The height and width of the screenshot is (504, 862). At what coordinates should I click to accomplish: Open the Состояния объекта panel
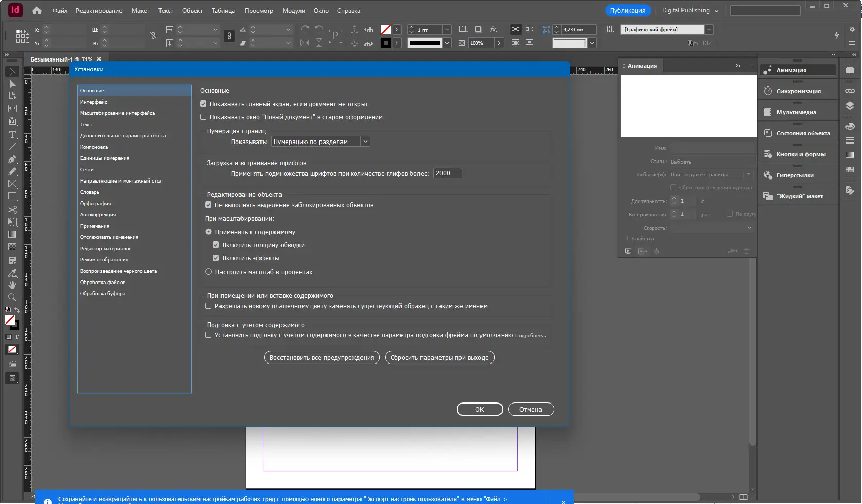click(798, 133)
